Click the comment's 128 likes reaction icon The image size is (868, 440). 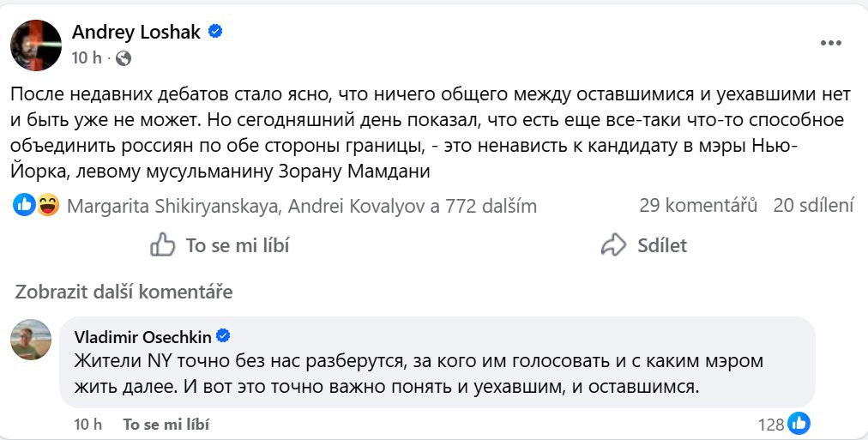pyautogui.click(x=799, y=423)
